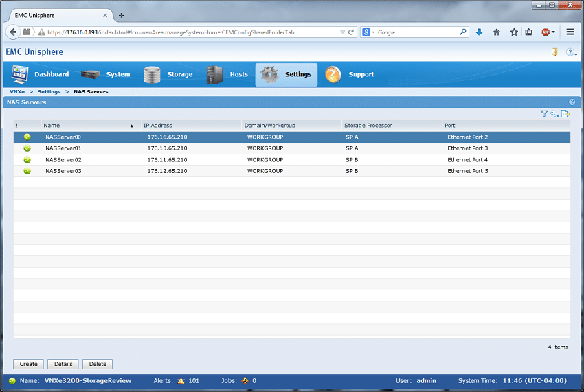Click the browser URL address field

tap(192, 32)
